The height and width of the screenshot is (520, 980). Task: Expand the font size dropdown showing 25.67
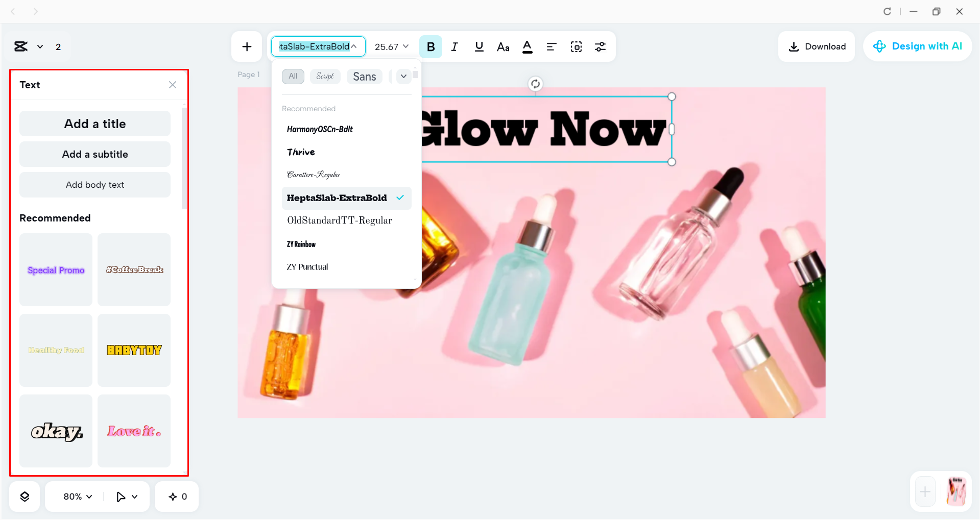(x=391, y=46)
